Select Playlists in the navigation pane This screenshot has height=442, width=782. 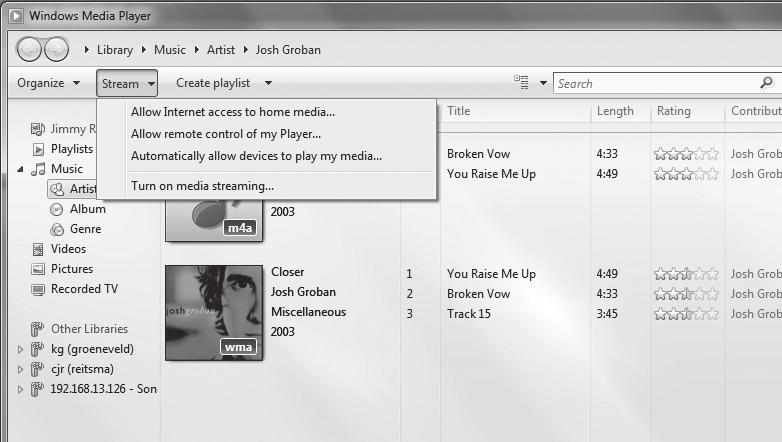(x=72, y=149)
